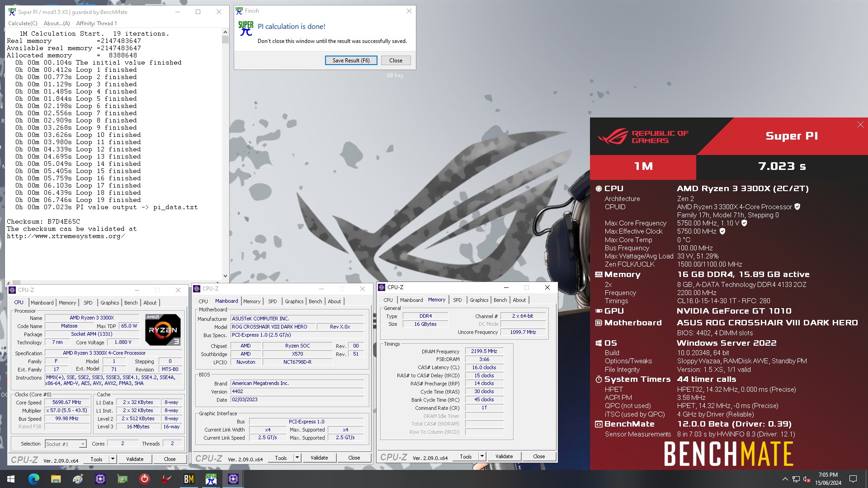Image resolution: width=868 pixels, height=488 pixels.
Task: Click the Cores count field showing 2
Action: click(x=123, y=444)
